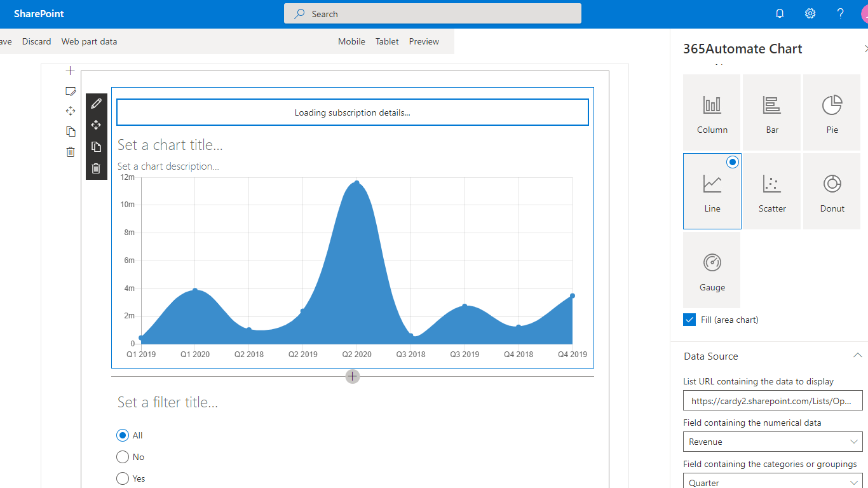Open Web part data command
This screenshot has height=488, width=868.
click(x=89, y=41)
